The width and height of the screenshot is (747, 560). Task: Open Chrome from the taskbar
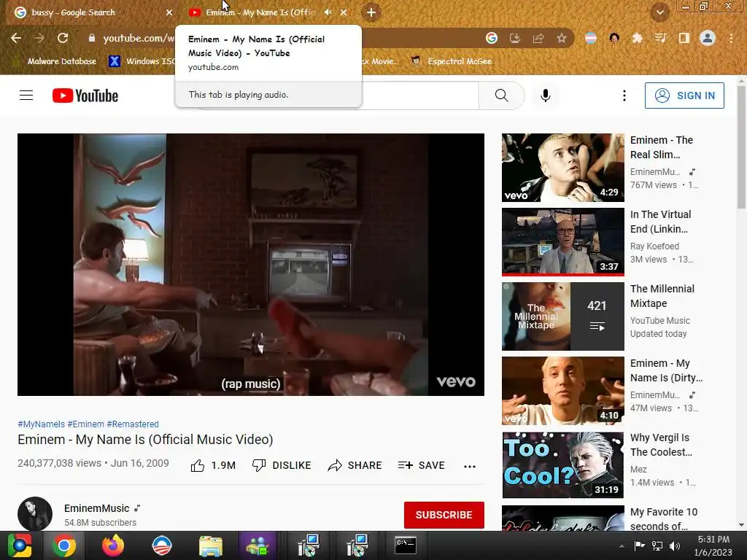click(64, 545)
